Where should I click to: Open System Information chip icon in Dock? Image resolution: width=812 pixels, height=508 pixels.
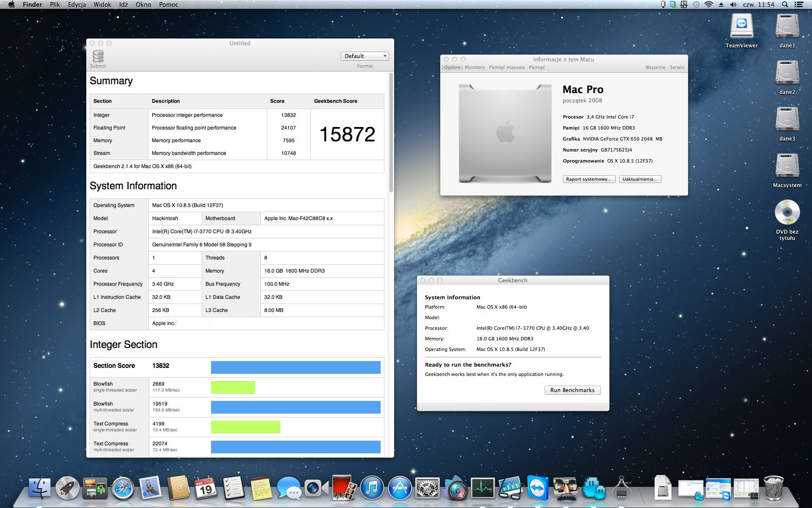pyautogui.click(x=621, y=488)
